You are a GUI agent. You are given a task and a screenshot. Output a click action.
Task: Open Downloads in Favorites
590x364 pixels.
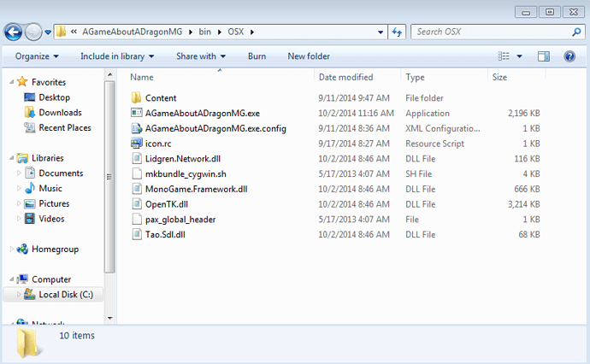pos(60,113)
